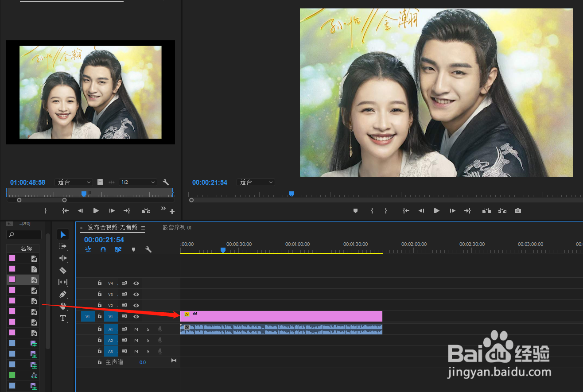583x392 pixels.
Task: Toggle Snap in timeline magnet icon
Action: coord(103,249)
